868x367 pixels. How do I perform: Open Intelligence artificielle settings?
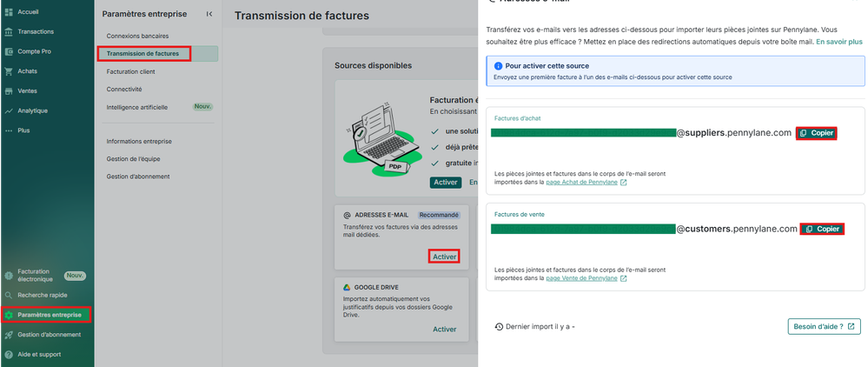pos(143,107)
